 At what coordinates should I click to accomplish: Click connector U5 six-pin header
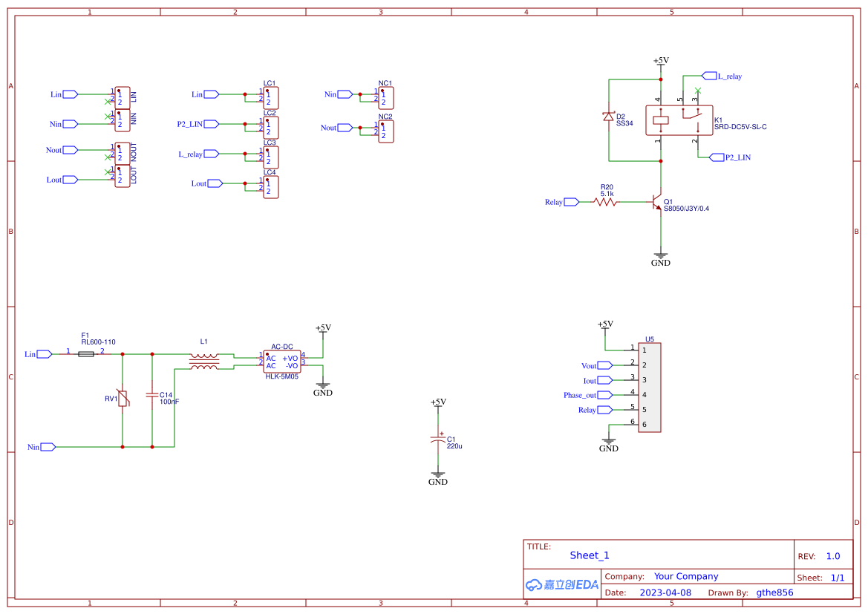[650, 387]
